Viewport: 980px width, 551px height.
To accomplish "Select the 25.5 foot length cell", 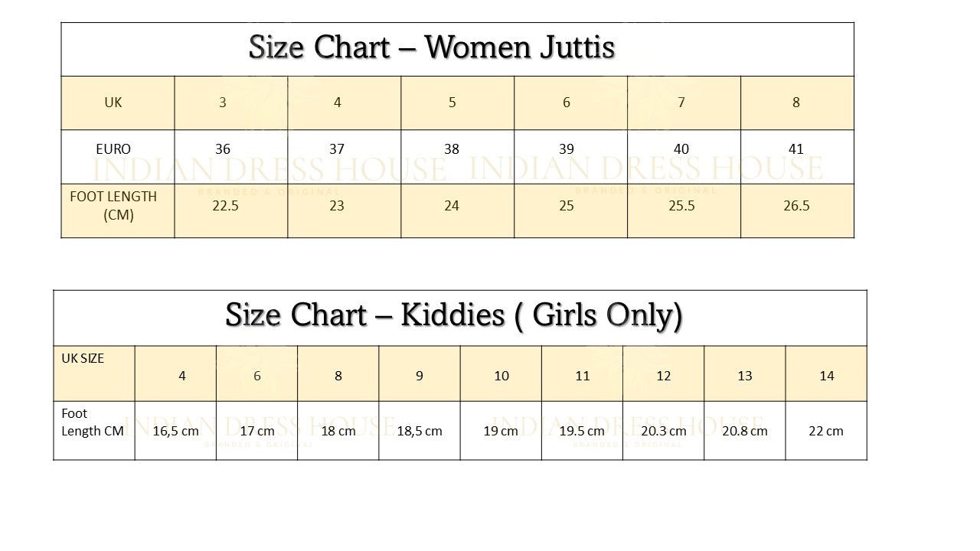I will [x=681, y=206].
